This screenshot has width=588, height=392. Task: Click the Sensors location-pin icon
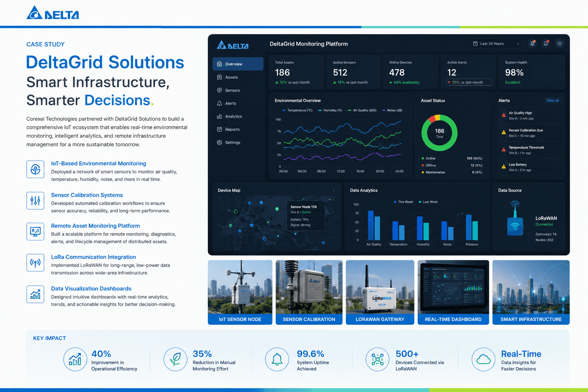219,90
